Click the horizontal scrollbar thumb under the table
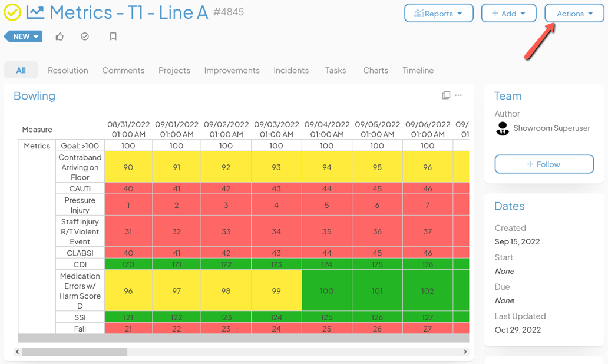608x364 pixels. click(74, 352)
